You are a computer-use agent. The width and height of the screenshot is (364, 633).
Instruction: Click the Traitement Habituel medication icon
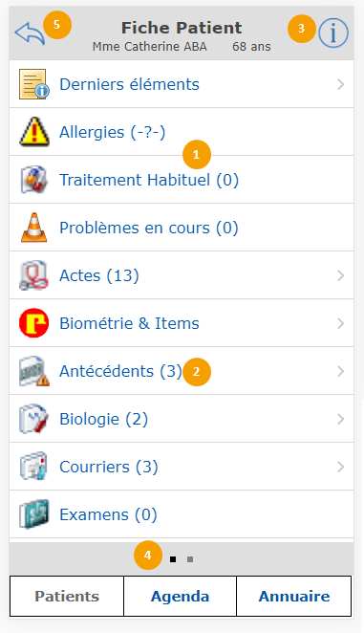(x=34, y=179)
